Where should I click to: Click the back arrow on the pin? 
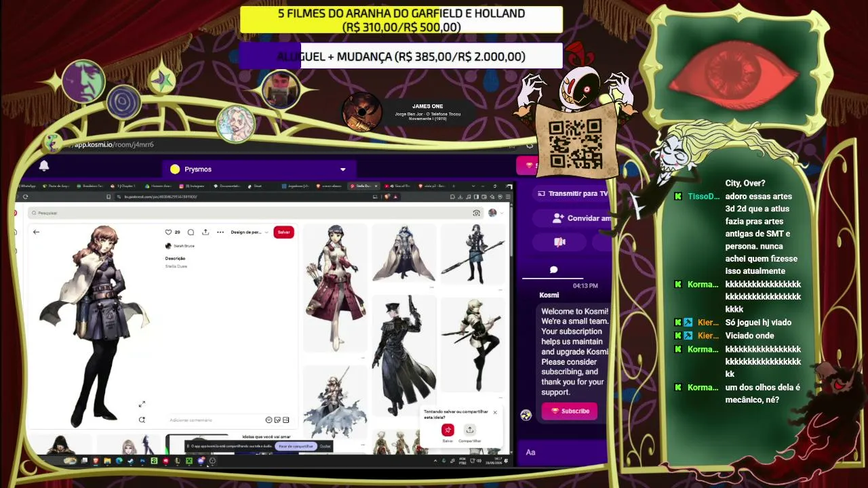(x=37, y=232)
